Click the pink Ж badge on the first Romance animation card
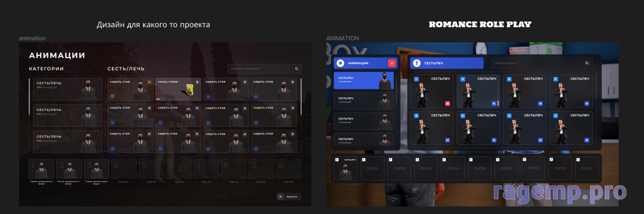 coord(447,104)
